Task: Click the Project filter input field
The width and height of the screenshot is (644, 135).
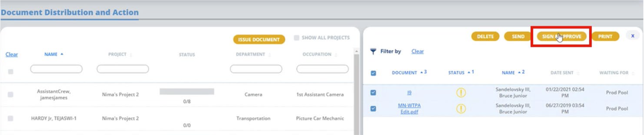Action: coord(123,69)
